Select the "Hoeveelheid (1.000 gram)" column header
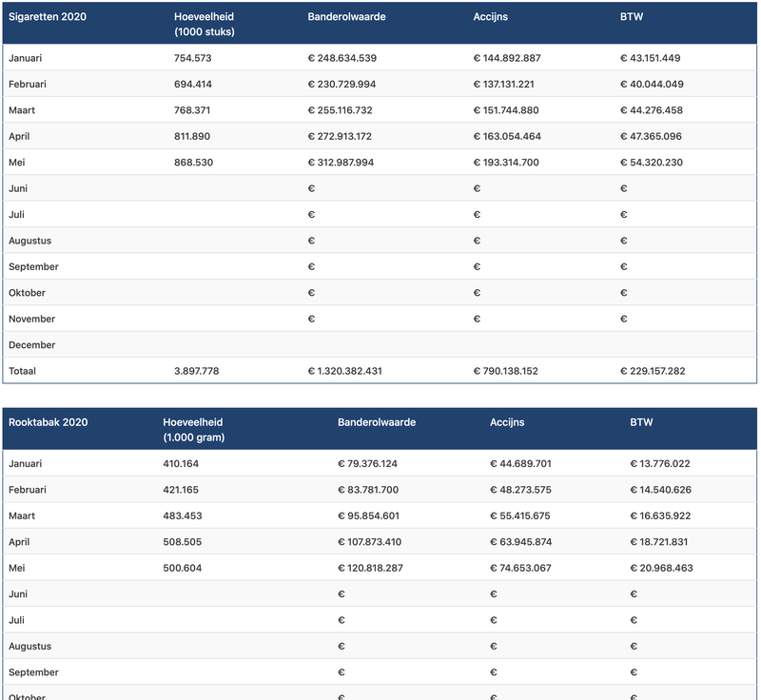This screenshot has width=761, height=700. 198,429
